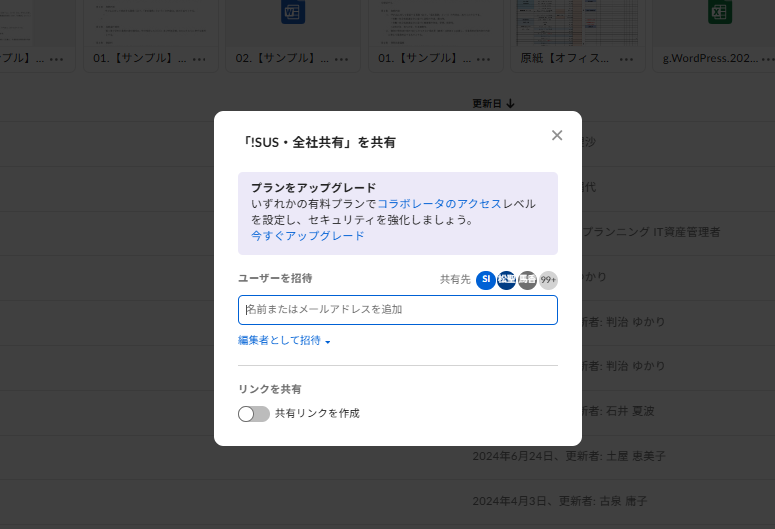This screenshot has width=775, height=529.
Task: Close the share dialog with the X
Action: (x=557, y=135)
